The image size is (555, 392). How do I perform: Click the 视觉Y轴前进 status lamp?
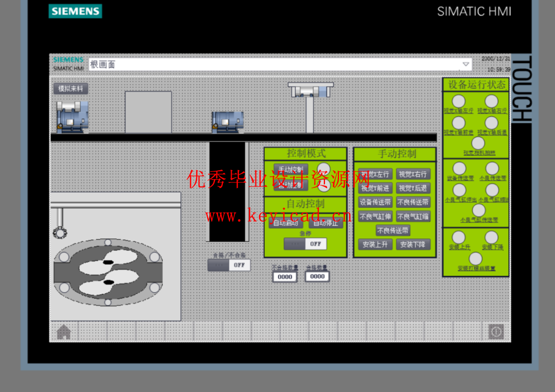tap(459, 123)
